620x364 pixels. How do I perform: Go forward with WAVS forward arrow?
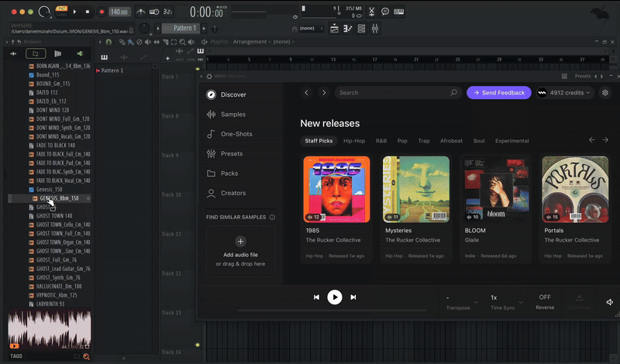pos(324,92)
